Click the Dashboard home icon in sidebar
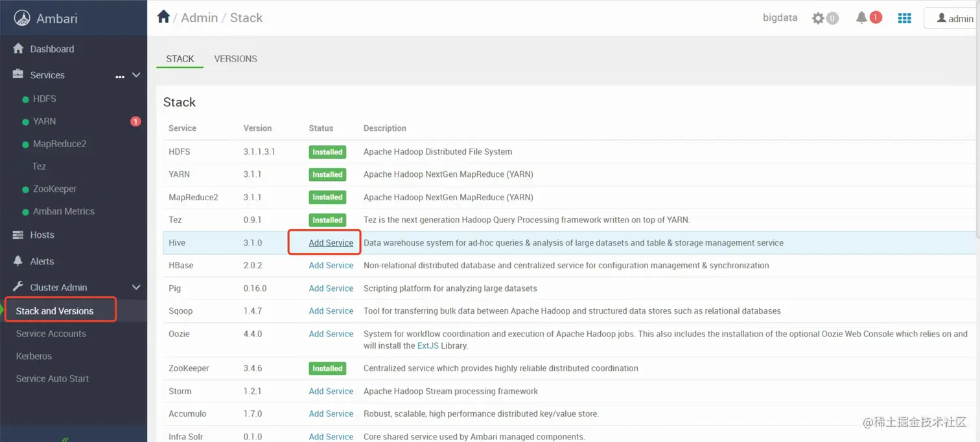The width and height of the screenshot is (980, 442). tap(18, 49)
